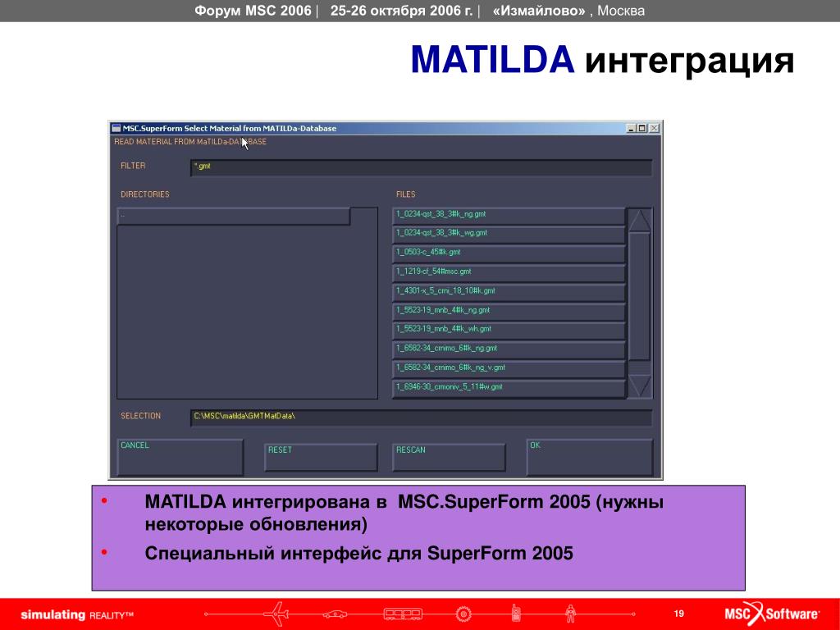Click the files list scrollbar thumb
This screenshot has width=840, height=630.
pos(640,296)
